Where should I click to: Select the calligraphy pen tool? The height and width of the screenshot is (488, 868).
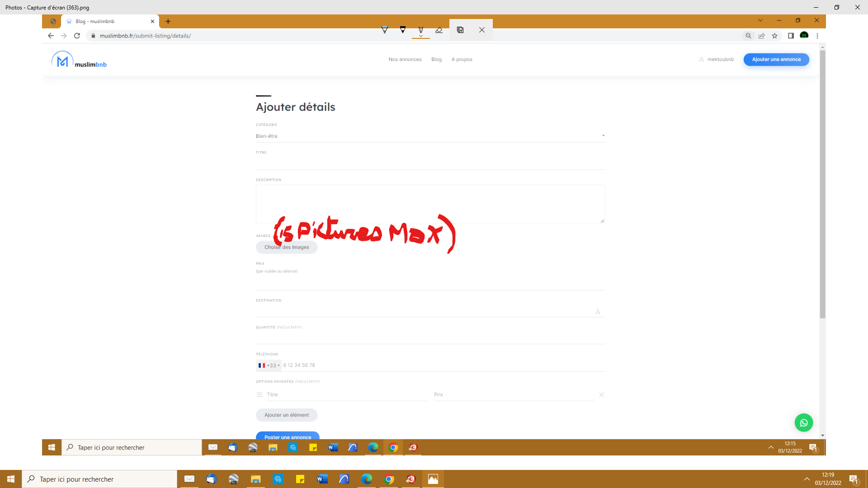421,30
